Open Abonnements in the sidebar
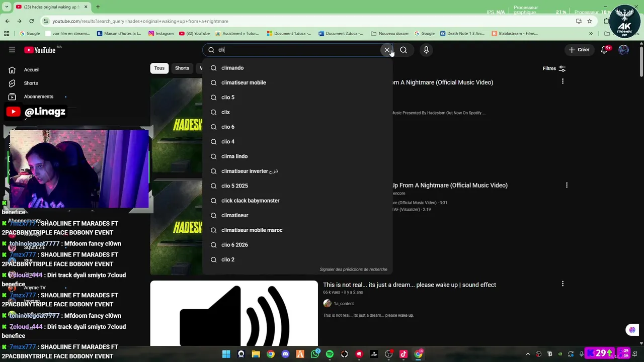This screenshot has width=644, height=362. (38, 97)
